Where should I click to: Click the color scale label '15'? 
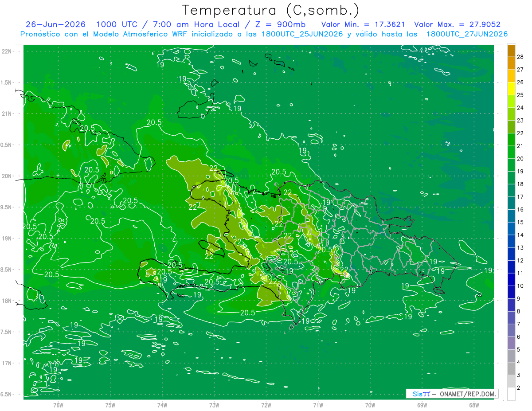[520, 222]
